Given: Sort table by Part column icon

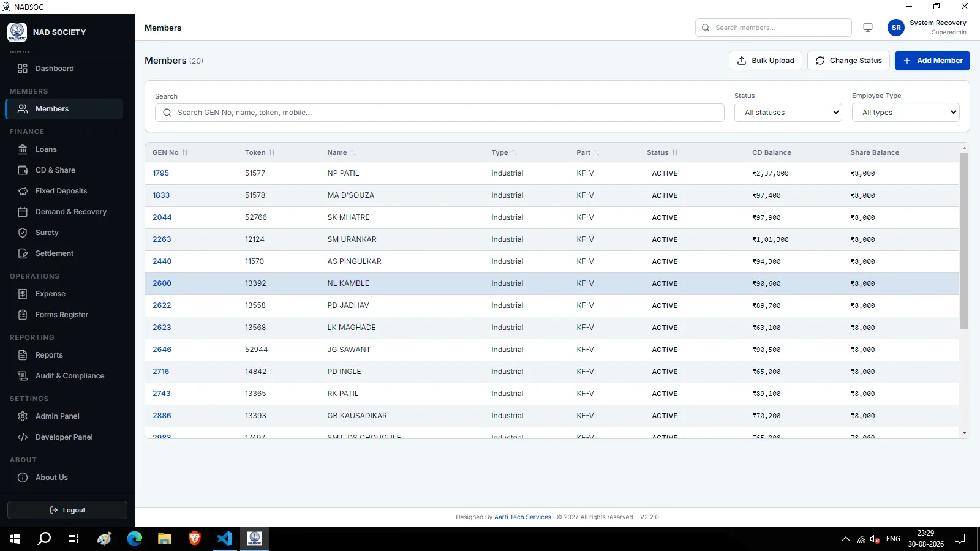Looking at the screenshot, I should point(597,152).
